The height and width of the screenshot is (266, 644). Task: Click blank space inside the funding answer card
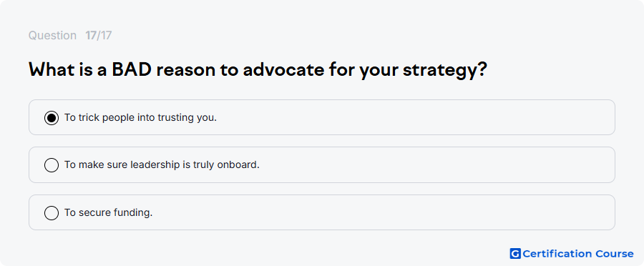pos(382,212)
